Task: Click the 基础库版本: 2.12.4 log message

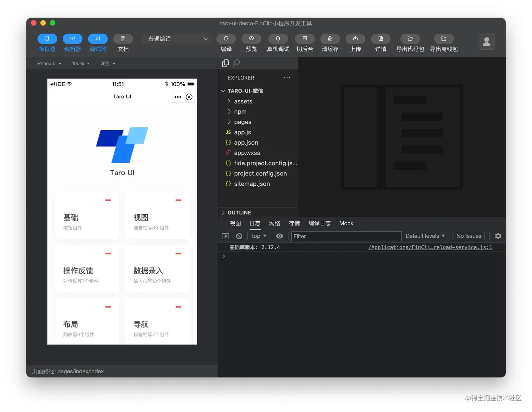Action: 255,247
